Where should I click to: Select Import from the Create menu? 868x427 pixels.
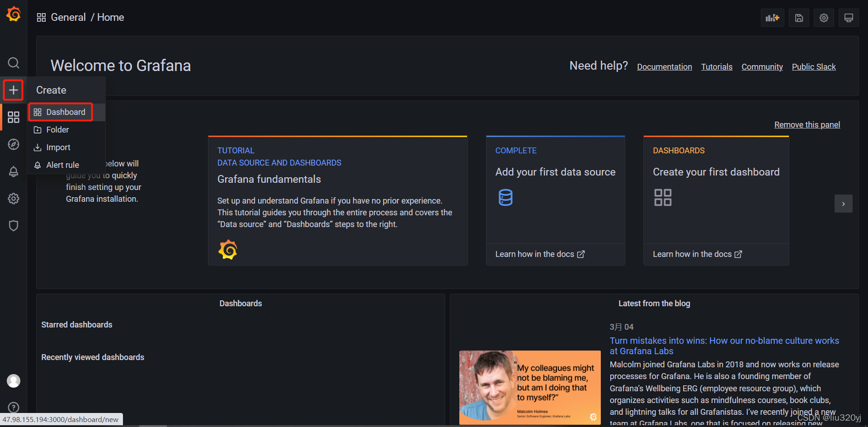pyautogui.click(x=66, y=147)
